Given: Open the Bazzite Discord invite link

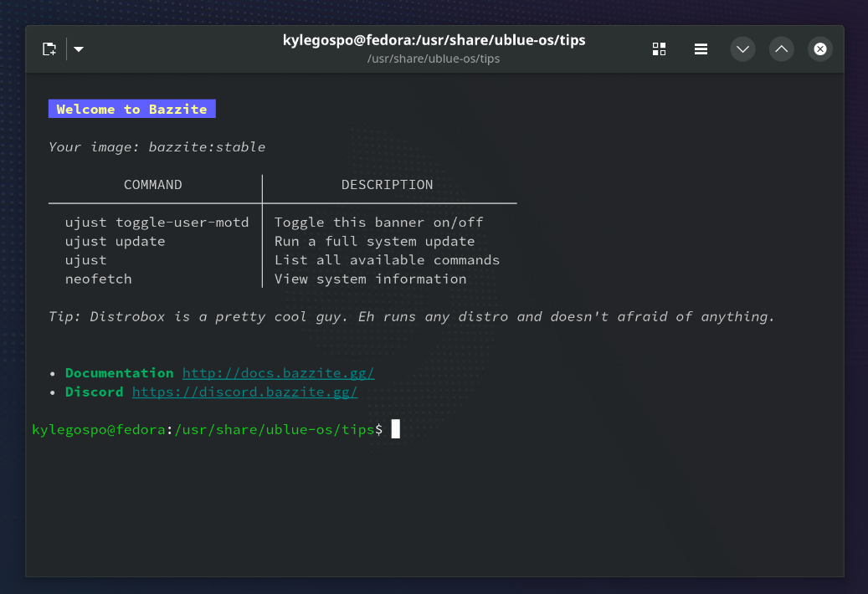Looking at the screenshot, I should tap(244, 392).
